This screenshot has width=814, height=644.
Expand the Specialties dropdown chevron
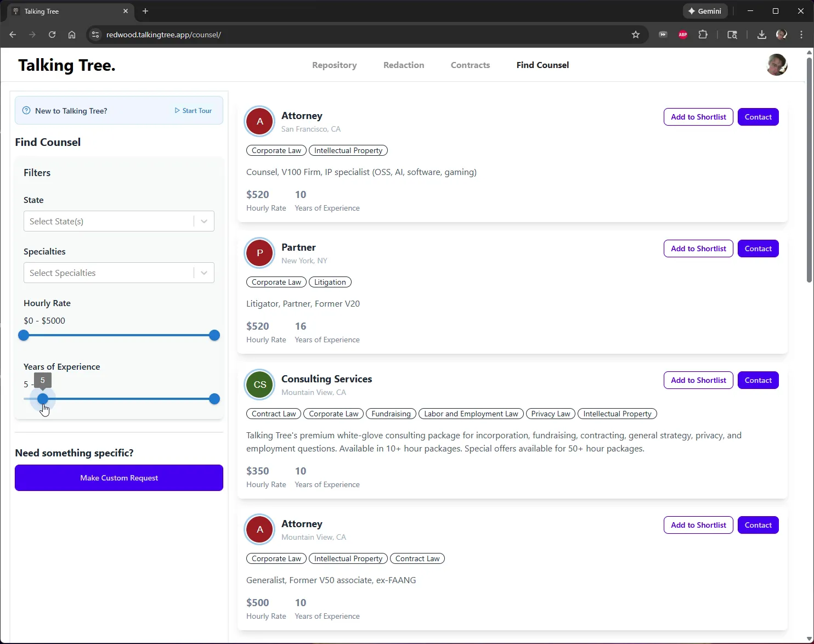click(x=204, y=273)
